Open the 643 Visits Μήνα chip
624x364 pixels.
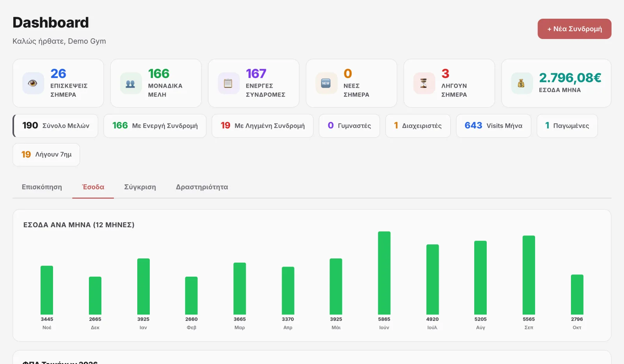click(493, 125)
